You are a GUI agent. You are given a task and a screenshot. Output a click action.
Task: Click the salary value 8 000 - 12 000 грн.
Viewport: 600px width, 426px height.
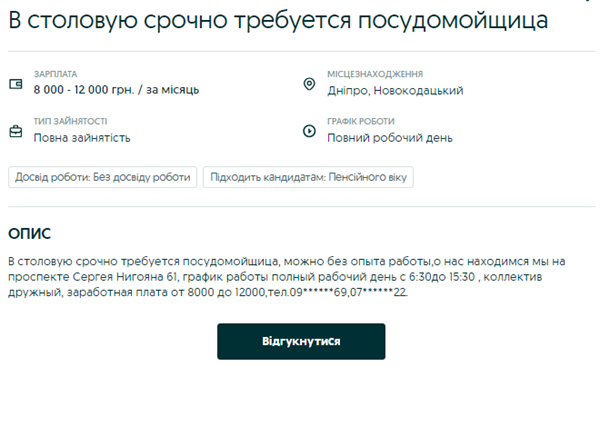pyautogui.click(x=117, y=90)
